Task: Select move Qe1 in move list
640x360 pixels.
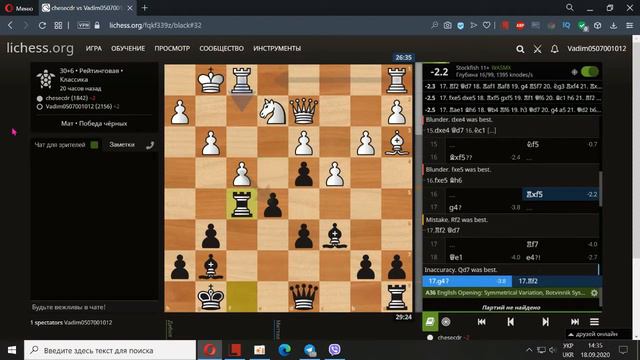Action: pyautogui.click(x=484, y=257)
